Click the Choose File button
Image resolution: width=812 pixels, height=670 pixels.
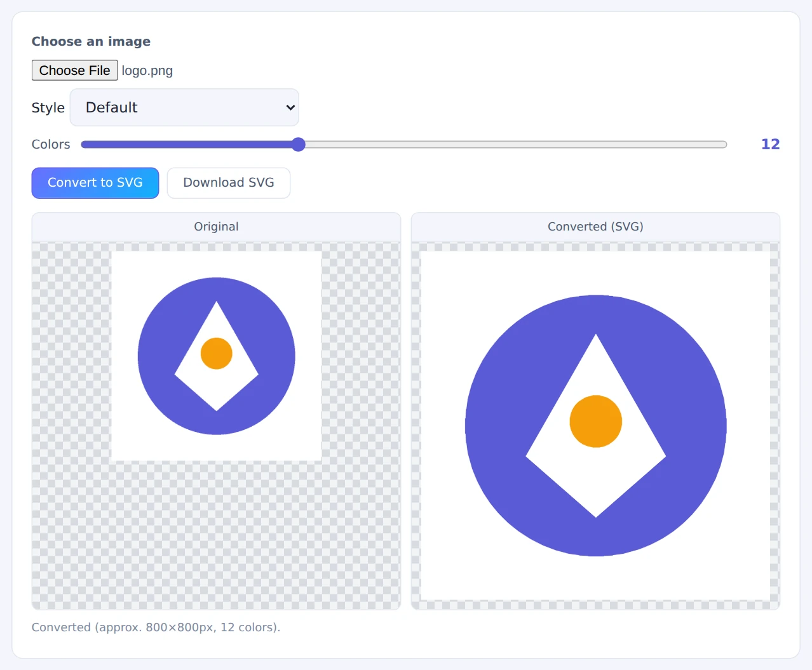click(x=74, y=70)
